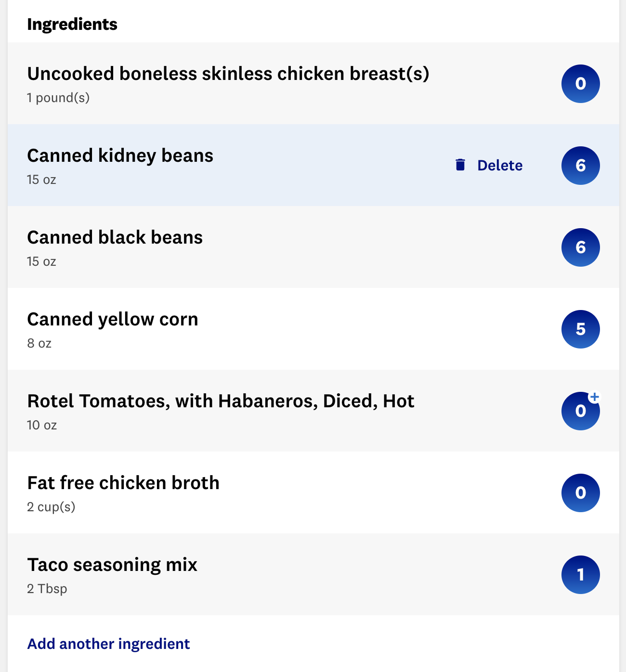Click the plus badge on Rotel Tomatoes points

595,397
